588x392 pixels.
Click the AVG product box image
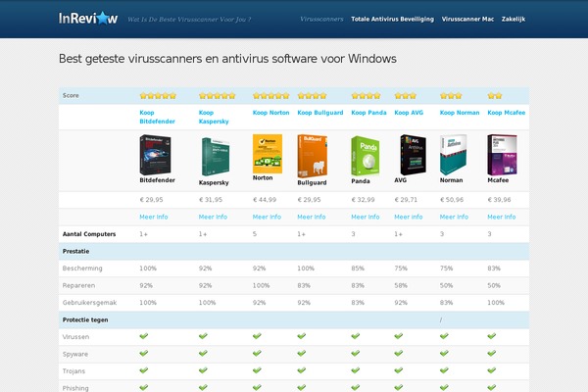(x=413, y=155)
